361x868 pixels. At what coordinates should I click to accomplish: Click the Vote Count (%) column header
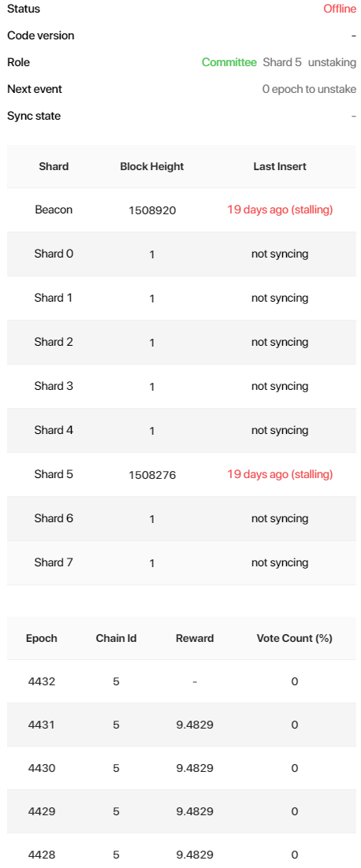(x=295, y=638)
